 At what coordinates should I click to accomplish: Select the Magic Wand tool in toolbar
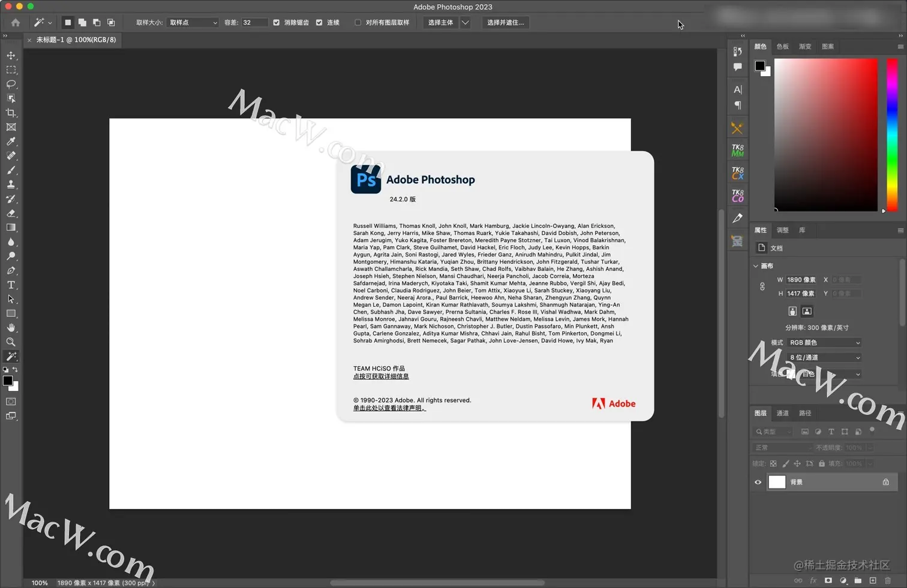tap(11, 357)
